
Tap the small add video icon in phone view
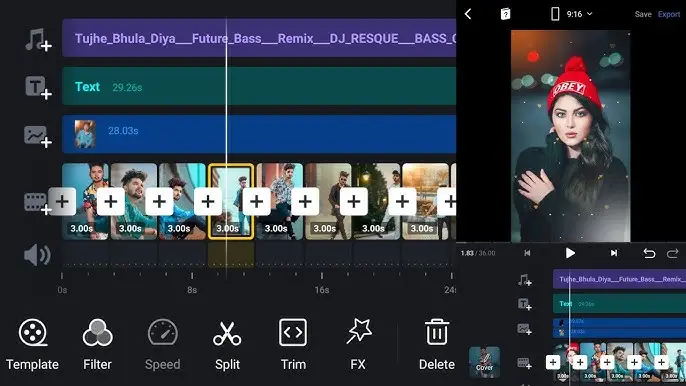click(525, 363)
